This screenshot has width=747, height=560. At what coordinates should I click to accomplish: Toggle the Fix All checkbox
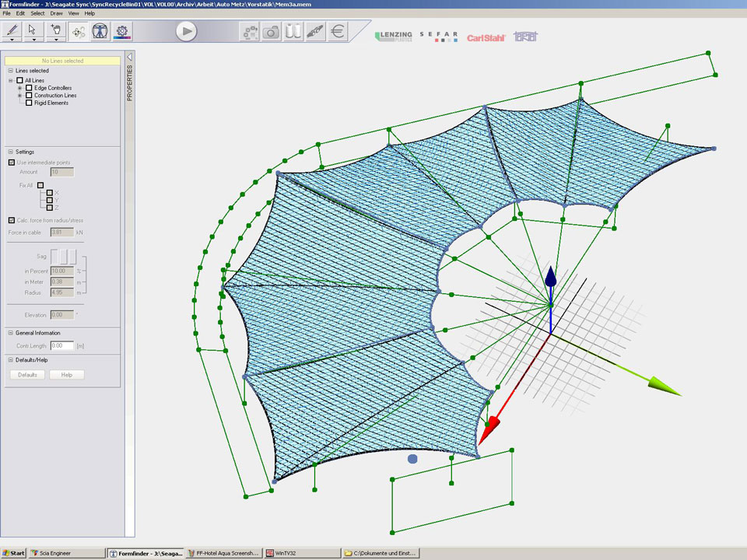coord(40,185)
